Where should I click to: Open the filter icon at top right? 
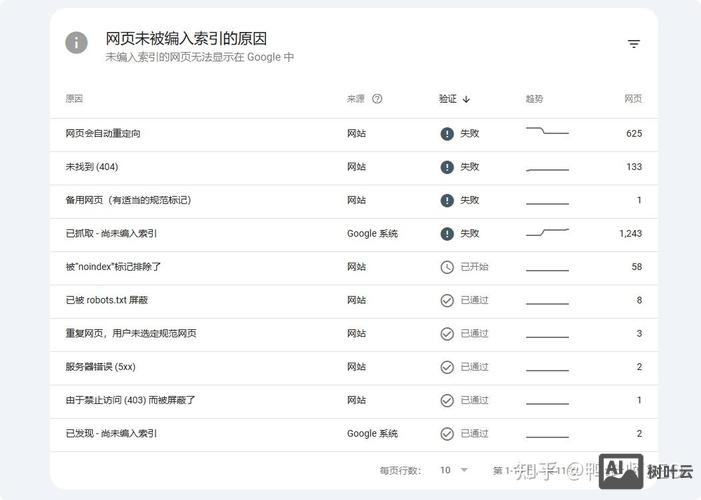pos(633,44)
